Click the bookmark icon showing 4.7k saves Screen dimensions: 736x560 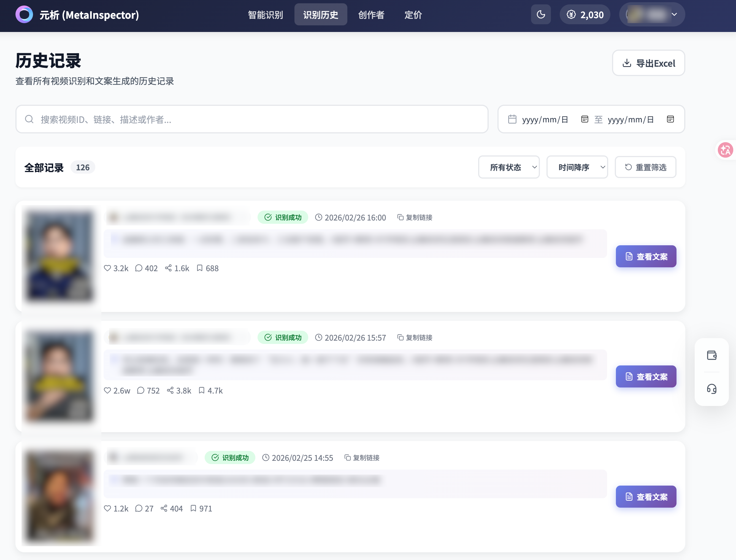pos(202,390)
